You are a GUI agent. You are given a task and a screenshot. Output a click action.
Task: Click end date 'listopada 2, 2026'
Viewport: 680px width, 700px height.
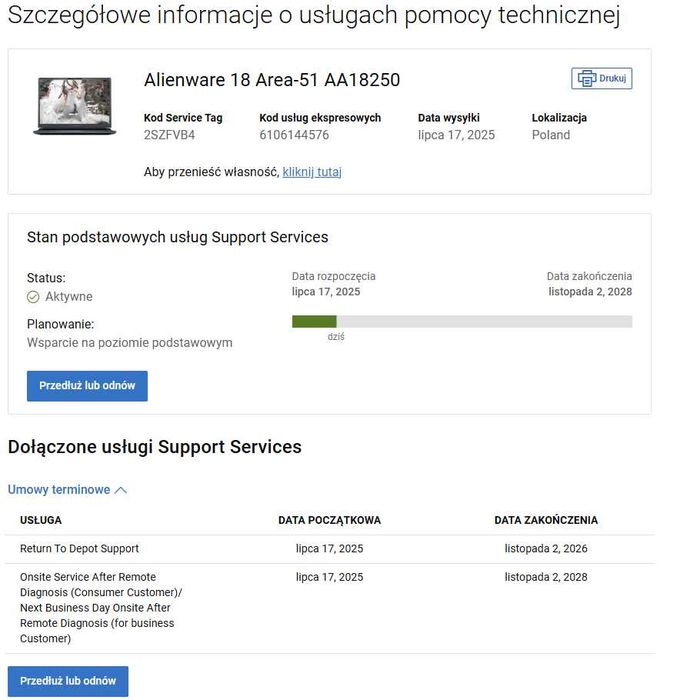[546, 549]
